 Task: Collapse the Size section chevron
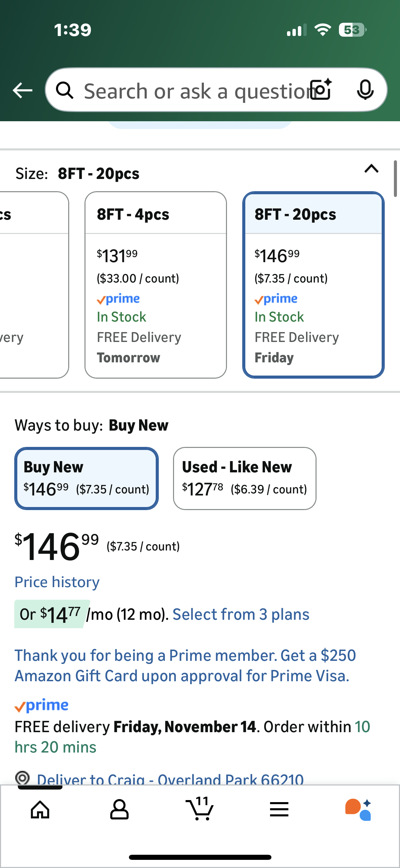(371, 169)
